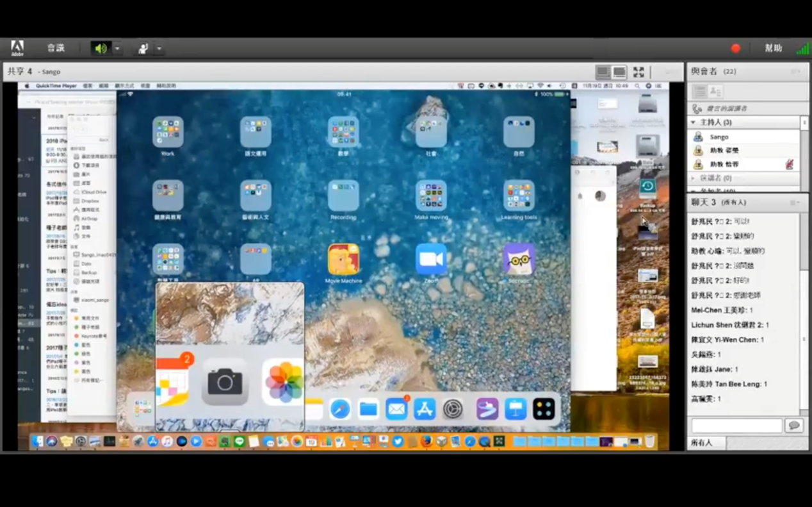812x507 pixels.
Task: Open the 幫助 (Help) menu
Action: pyautogui.click(x=773, y=48)
